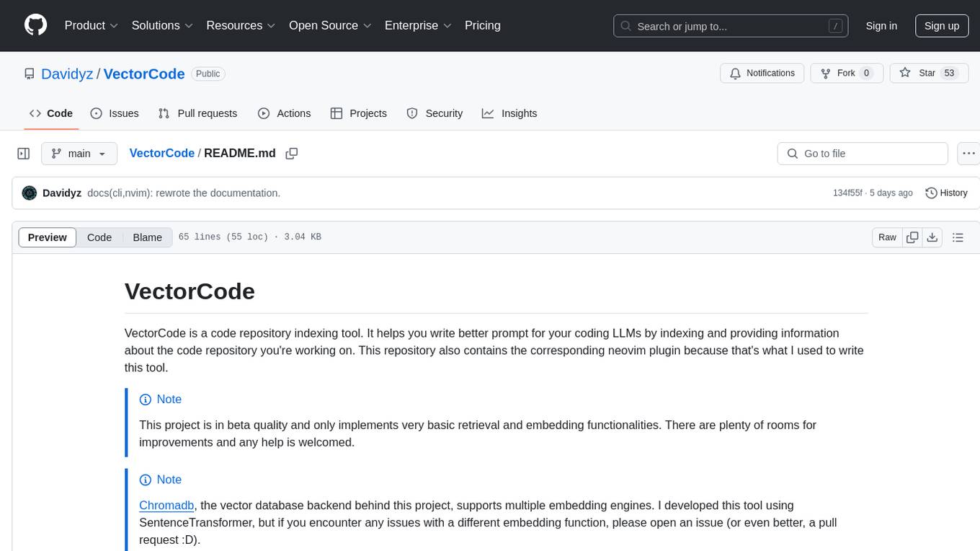Click the Issues tab circle icon
The width and height of the screenshot is (980, 551).
tap(97, 113)
